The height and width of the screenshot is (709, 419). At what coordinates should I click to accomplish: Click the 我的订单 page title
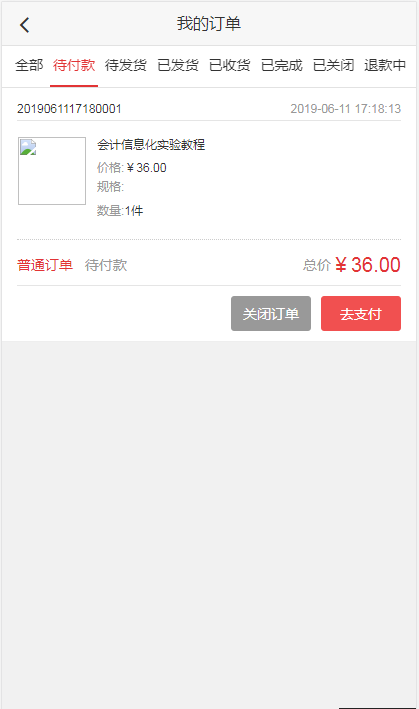pyautogui.click(x=209, y=24)
